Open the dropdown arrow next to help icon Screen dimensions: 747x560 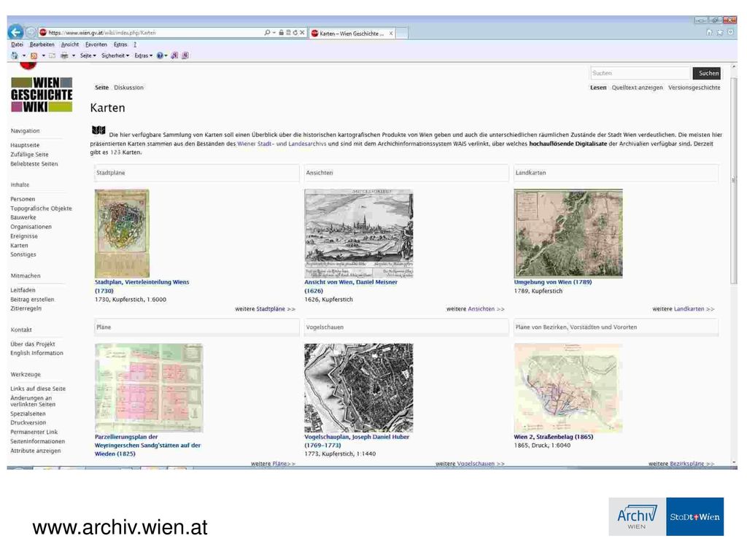166,55
